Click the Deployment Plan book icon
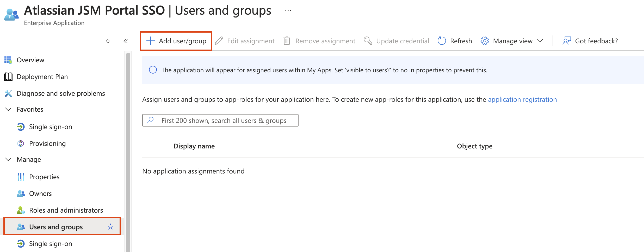Screen dimensions: 644x252 pos(8,77)
